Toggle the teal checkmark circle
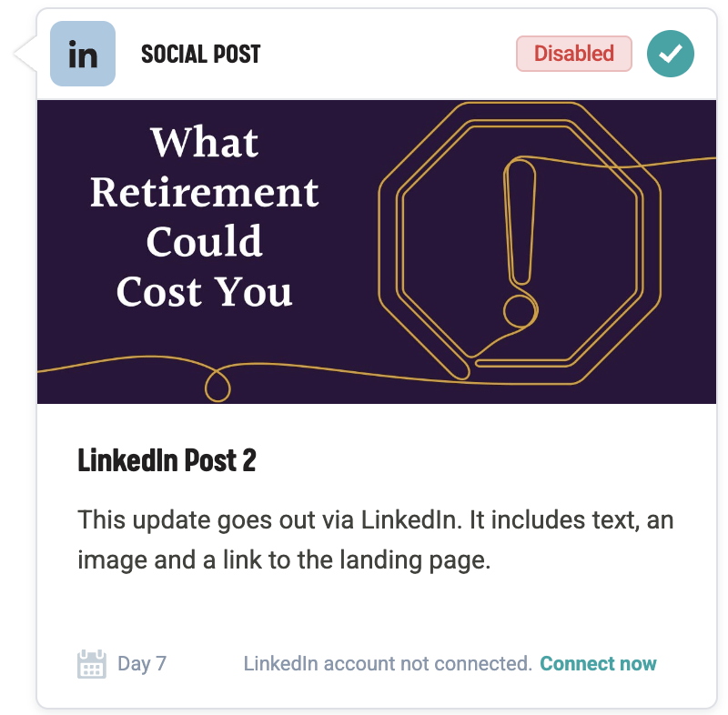728x715 pixels. point(671,54)
